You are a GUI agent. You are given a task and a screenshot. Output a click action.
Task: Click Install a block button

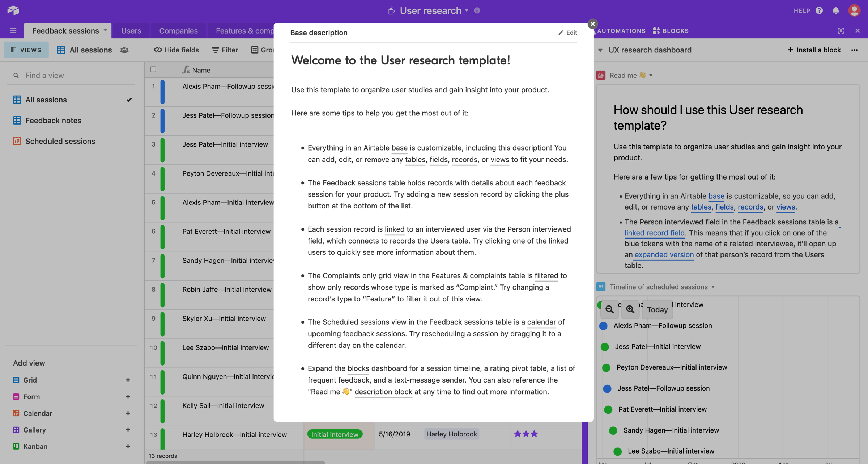point(814,50)
